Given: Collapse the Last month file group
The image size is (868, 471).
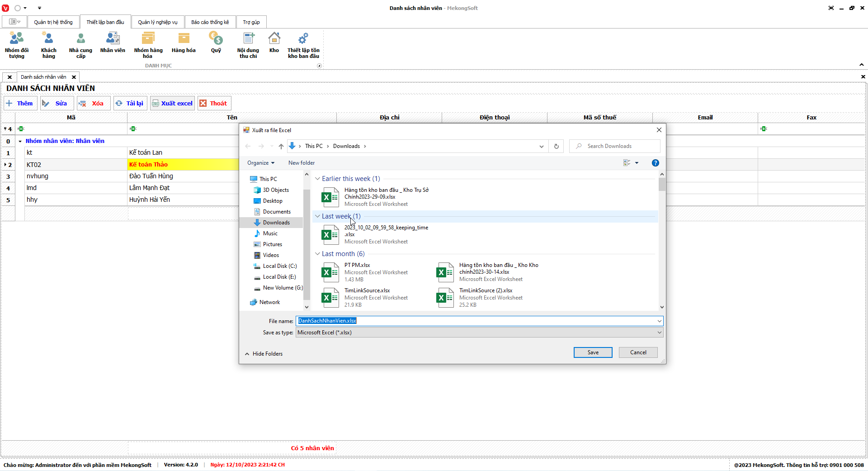Looking at the screenshot, I should 317,254.
